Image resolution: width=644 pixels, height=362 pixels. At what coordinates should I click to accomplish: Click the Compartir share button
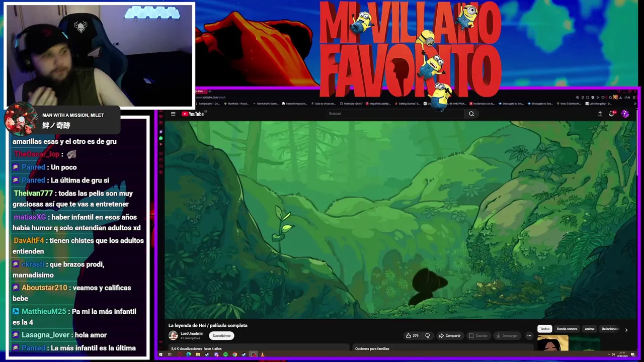pos(449,335)
